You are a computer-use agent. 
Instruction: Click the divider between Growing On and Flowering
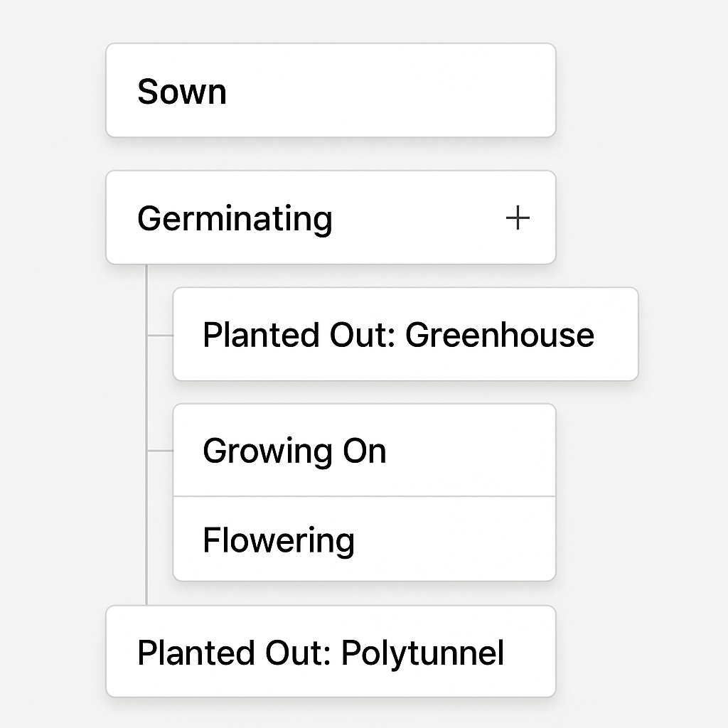[364, 496]
